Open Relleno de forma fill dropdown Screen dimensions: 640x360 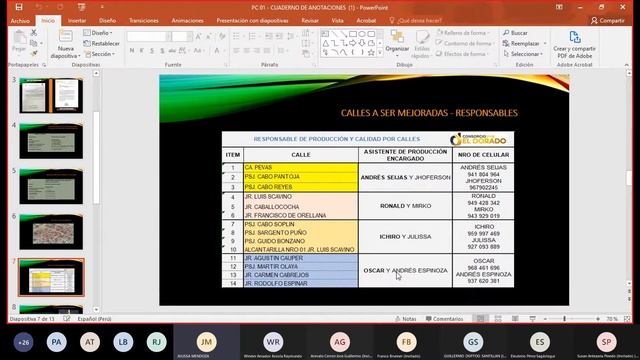(x=463, y=33)
